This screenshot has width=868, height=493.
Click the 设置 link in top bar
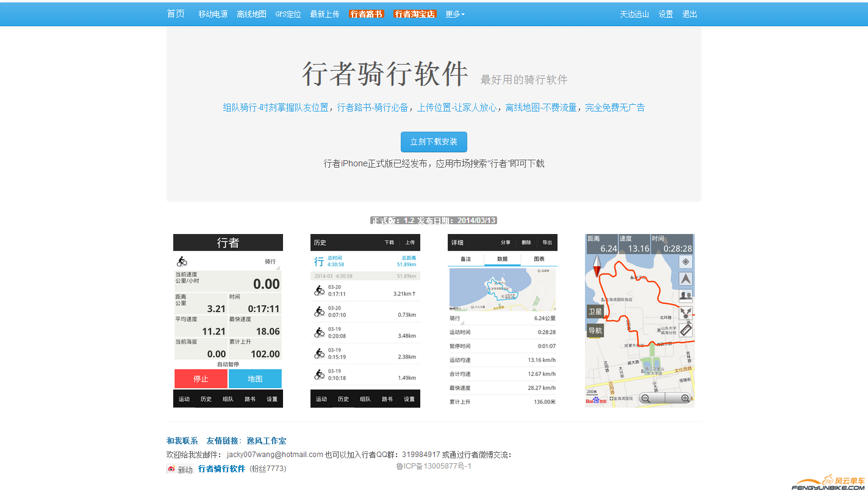click(665, 14)
